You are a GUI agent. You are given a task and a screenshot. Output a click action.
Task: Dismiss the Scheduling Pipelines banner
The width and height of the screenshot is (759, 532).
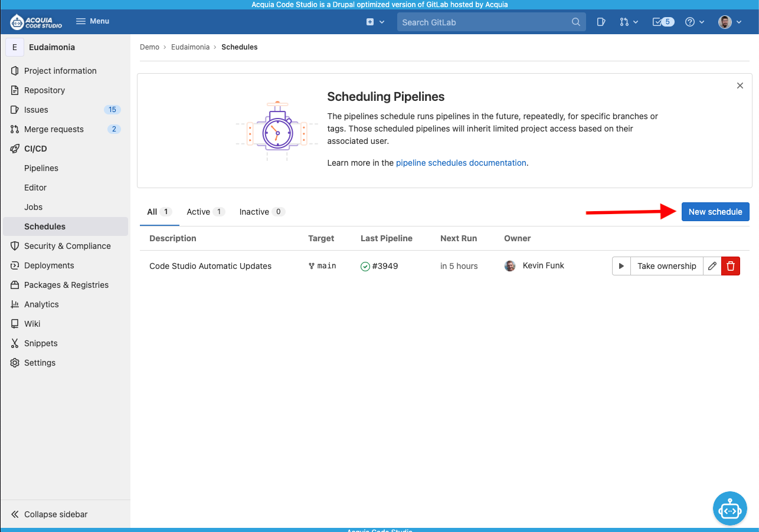(x=740, y=86)
